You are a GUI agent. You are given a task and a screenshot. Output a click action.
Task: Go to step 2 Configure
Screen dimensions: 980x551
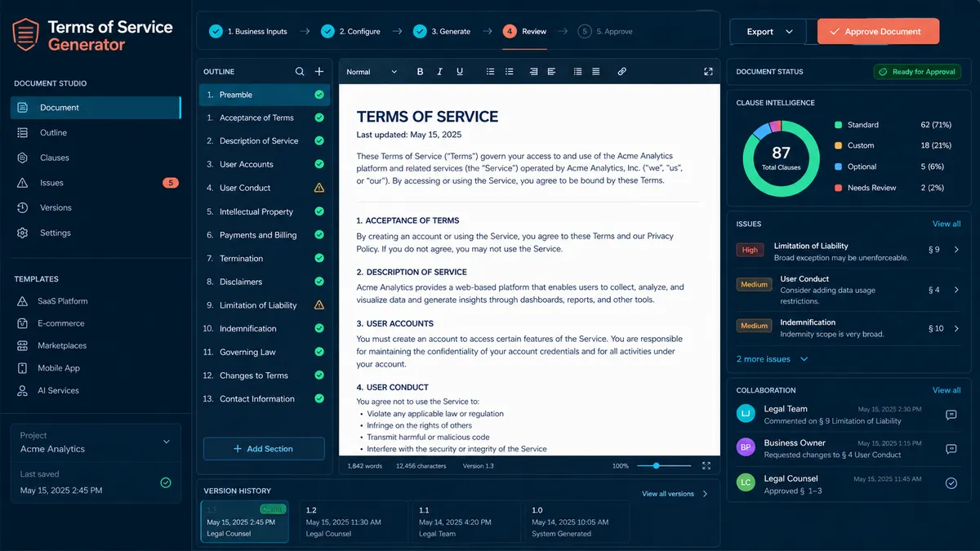[350, 32]
